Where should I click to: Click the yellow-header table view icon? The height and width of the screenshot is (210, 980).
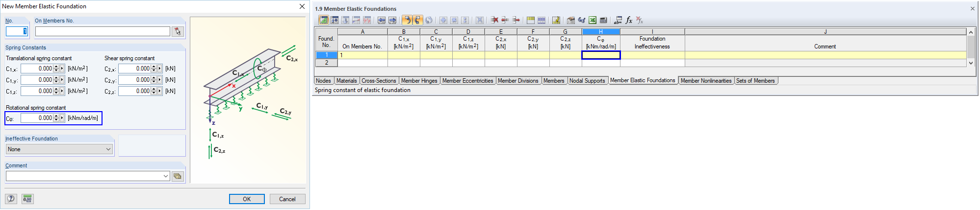coord(531,20)
